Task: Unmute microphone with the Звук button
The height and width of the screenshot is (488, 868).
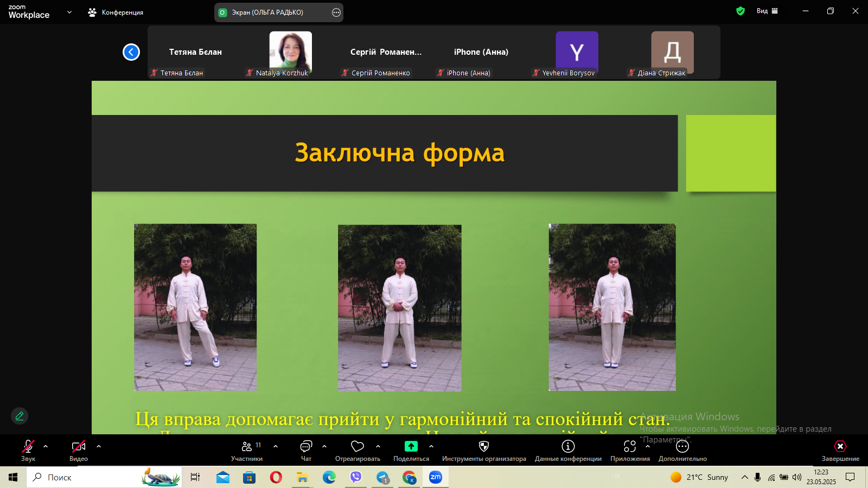Action: (x=28, y=451)
